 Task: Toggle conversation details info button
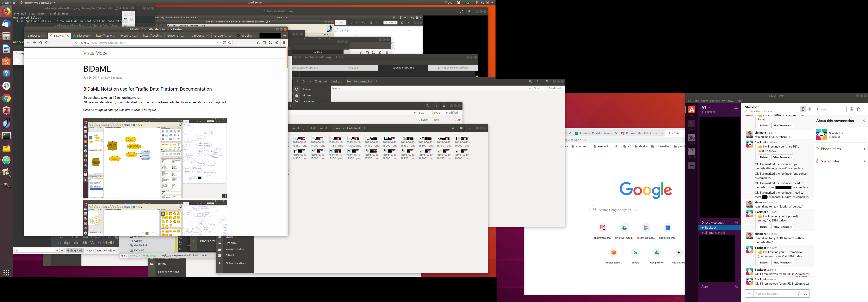[803, 109]
